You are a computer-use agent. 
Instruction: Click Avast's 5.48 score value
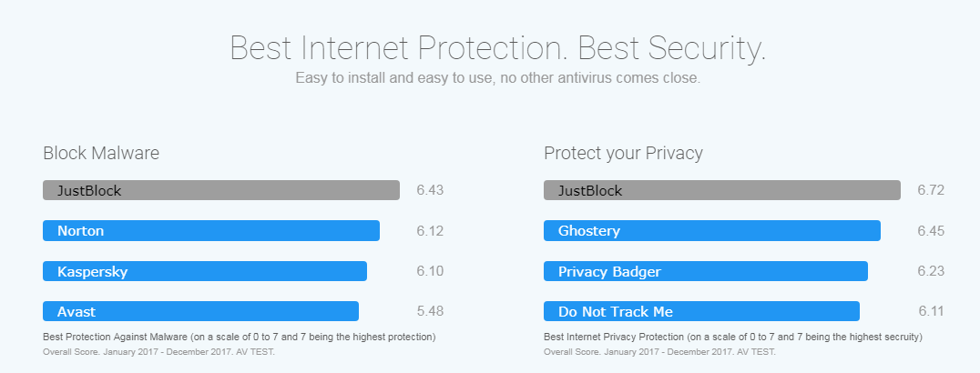coord(430,311)
